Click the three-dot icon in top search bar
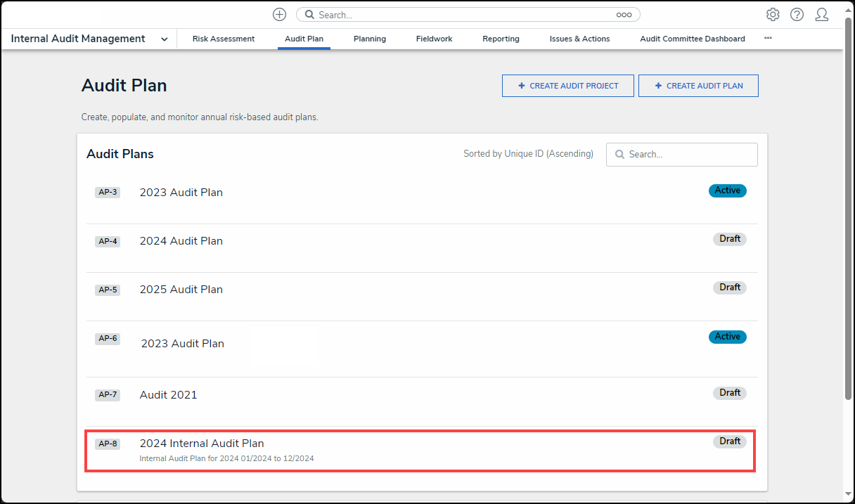Viewport: 855px width, 504px height. coord(624,15)
